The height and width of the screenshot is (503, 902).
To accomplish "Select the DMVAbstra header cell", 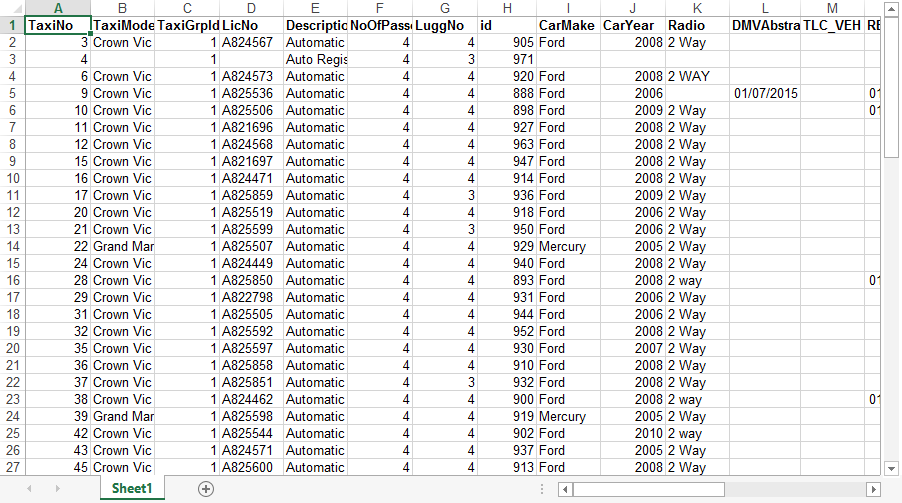I will pyautogui.click(x=764, y=25).
